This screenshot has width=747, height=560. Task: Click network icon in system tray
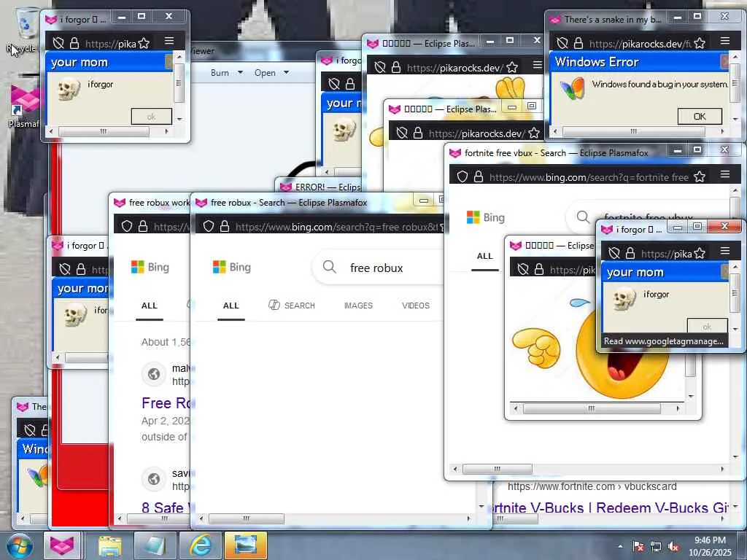[656, 547]
